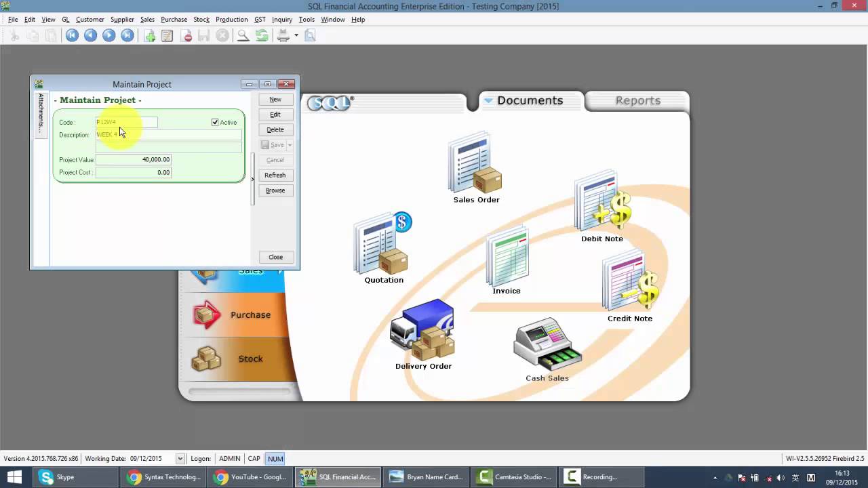Click the ADMIN logon status entry
The height and width of the screenshot is (488, 868).
pos(230,459)
